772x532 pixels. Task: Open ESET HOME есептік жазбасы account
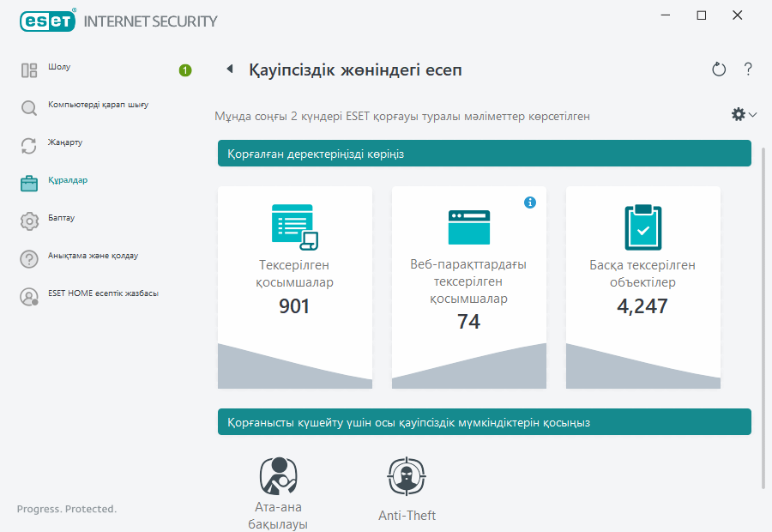click(103, 293)
